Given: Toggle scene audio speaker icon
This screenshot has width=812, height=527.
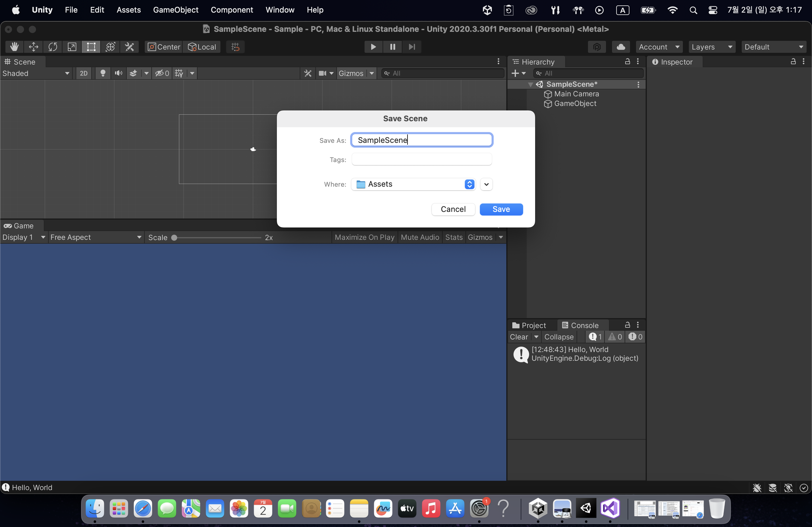Looking at the screenshot, I should pyautogui.click(x=118, y=73).
